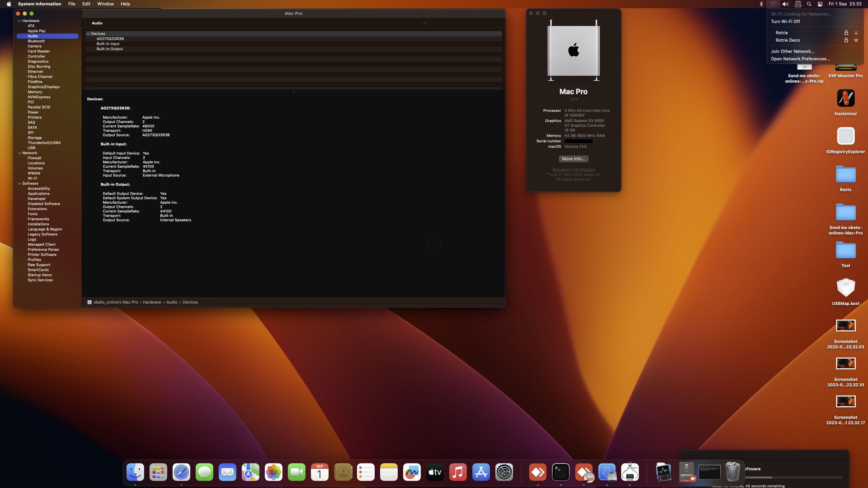Turn Wi-Fi Off in menu
This screenshot has height=488, width=868.
[785, 21]
